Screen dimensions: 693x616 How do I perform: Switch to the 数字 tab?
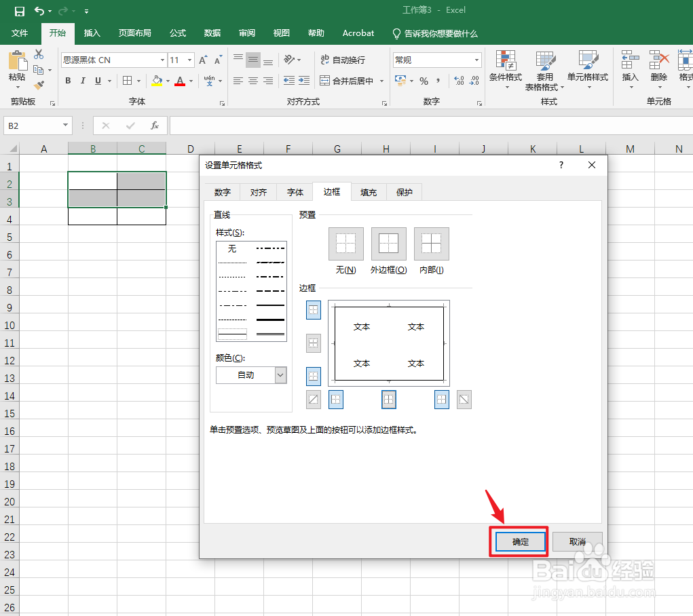(x=223, y=193)
